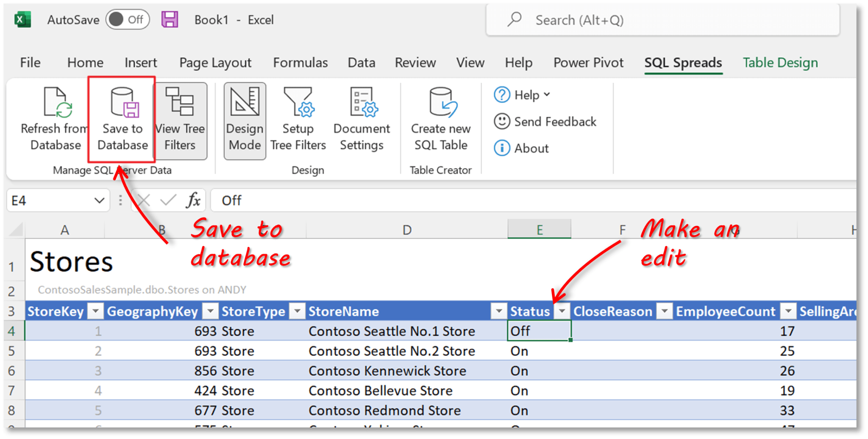Screen dimensions: 868x439
Task: Open the Status column filter dropdown
Action: coord(562,311)
